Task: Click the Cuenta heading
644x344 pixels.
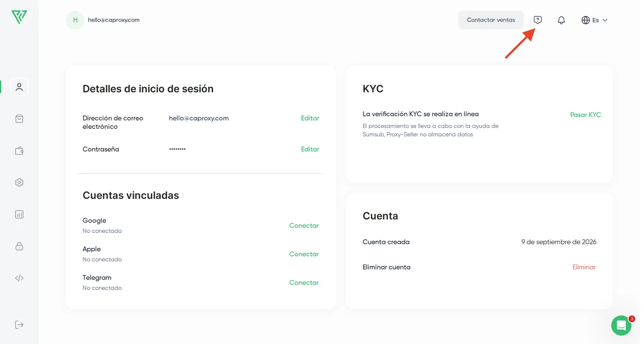Action: tap(380, 216)
